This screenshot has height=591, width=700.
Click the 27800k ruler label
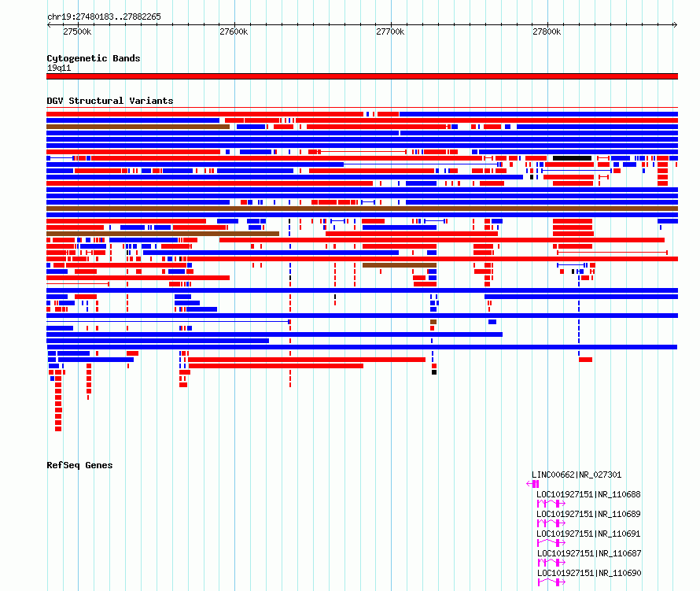tap(547, 31)
